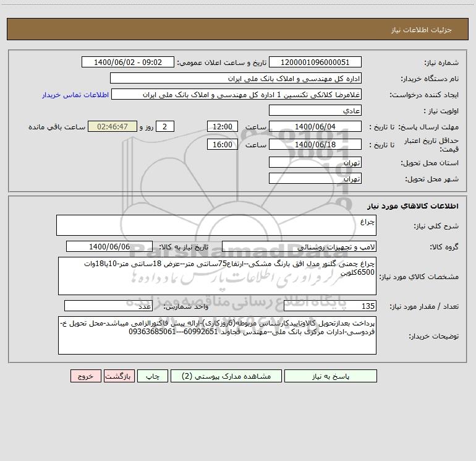The width and height of the screenshot is (476, 461).
Task: Click the تاریخ نیاز به کالا label
Action: click(x=184, y=247)
